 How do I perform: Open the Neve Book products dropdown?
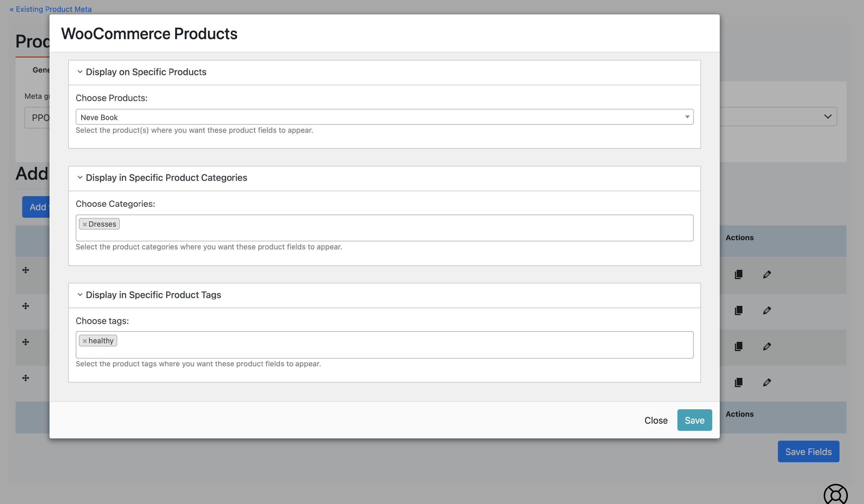(384, 117)
